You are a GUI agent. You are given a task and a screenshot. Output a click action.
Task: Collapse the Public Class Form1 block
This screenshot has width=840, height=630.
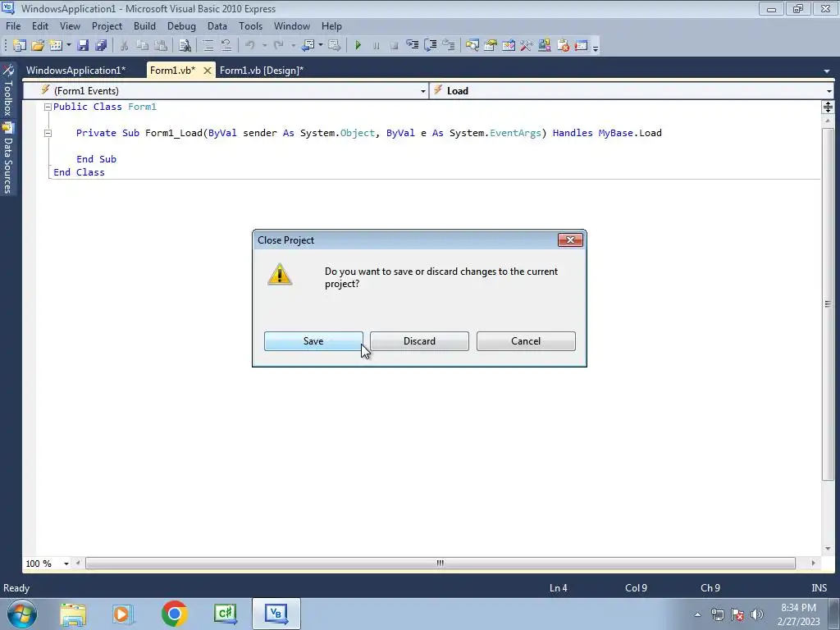coord(48,107)
